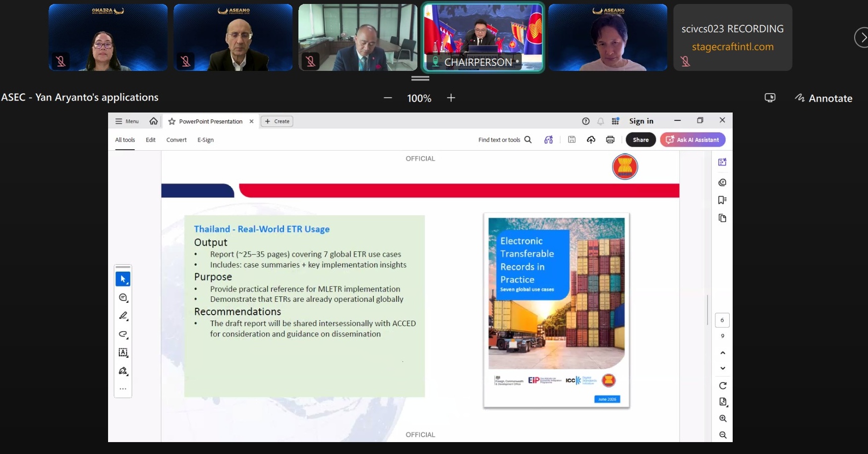Image resolution: width=868 pixels, height=454 pixels.
Task: Add a comment with comment tool
Action: tap(123, 297)
